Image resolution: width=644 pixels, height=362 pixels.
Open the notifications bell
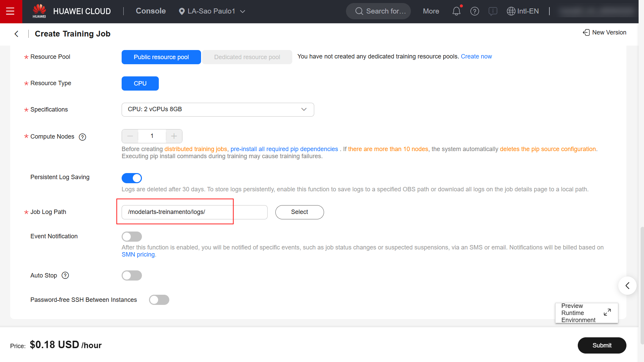click(x=456, y=11)
